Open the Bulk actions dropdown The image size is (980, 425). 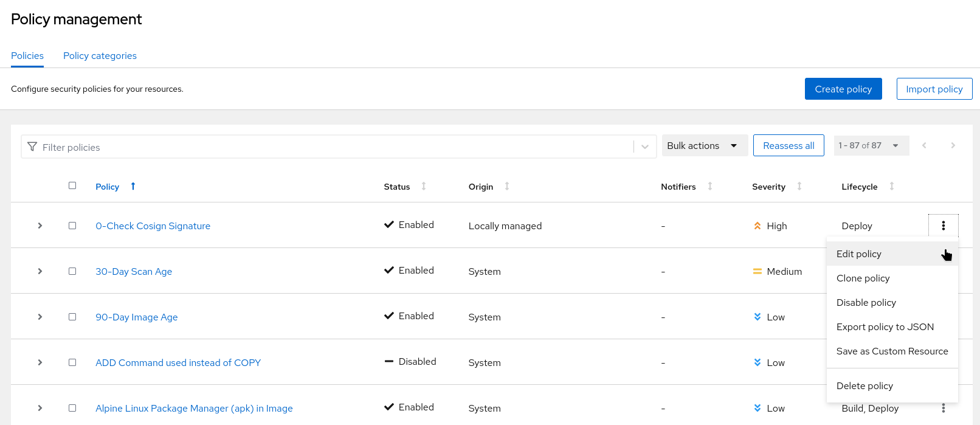tap(704, 145)
